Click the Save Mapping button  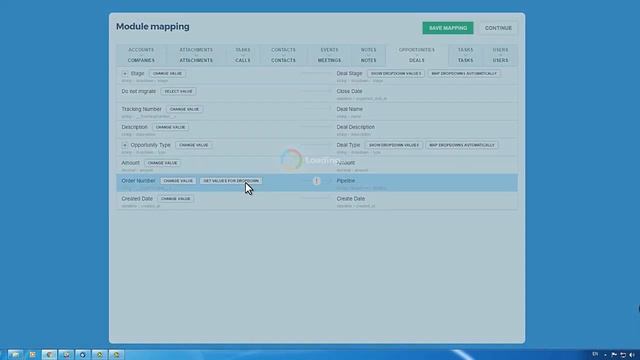point(448,28)
